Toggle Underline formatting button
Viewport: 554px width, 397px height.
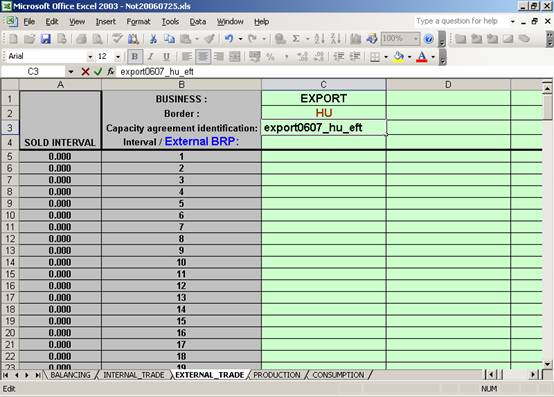(x=166, y=57)
